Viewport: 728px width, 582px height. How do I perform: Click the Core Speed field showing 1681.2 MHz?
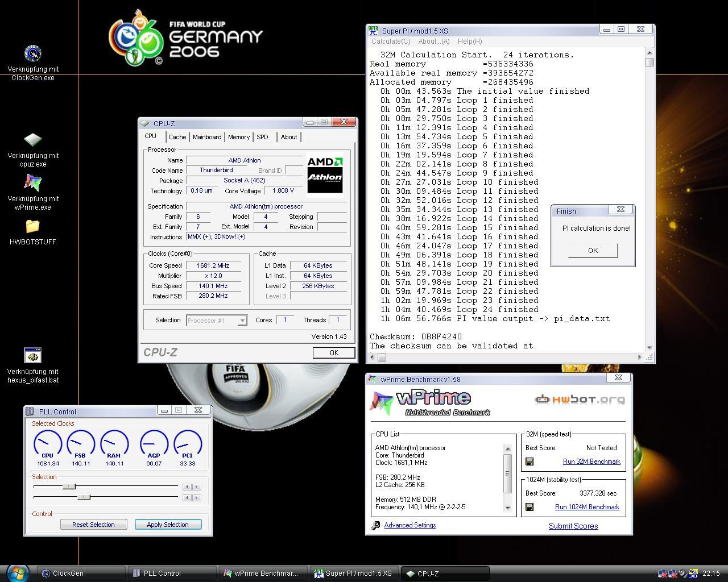click(x=213, y=265)
